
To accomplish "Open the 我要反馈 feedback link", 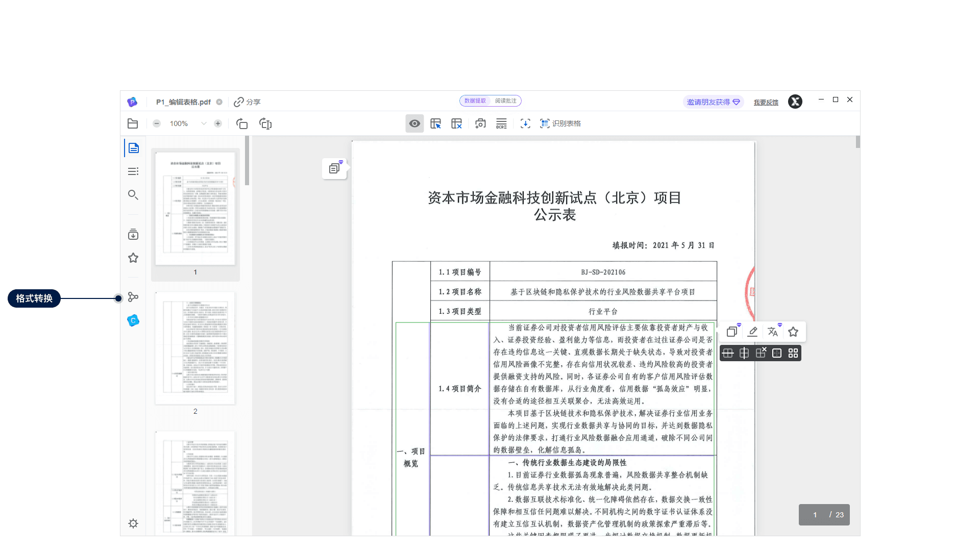I will click(x=766, y=102).
